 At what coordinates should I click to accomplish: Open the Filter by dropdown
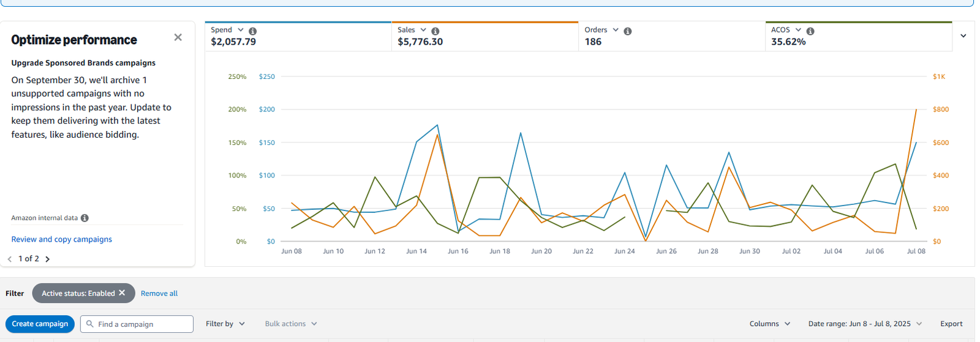[x=225, y=324]
